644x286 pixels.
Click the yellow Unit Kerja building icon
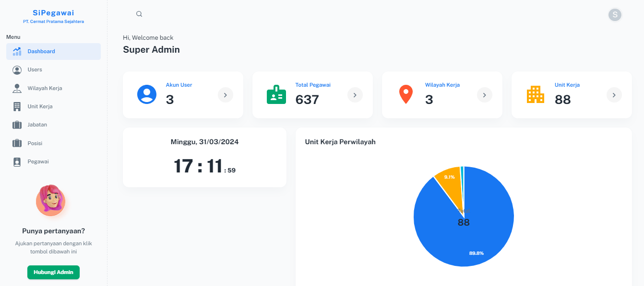(x=536, y=95)
